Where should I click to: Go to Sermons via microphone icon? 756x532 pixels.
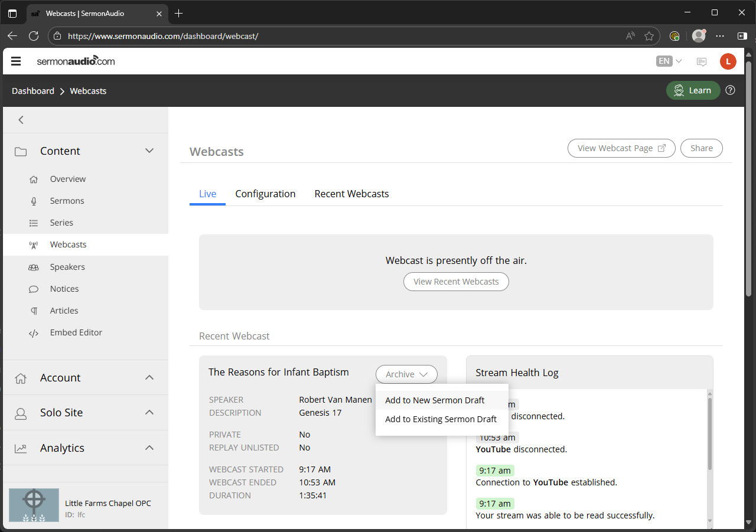tap(34, 201)
